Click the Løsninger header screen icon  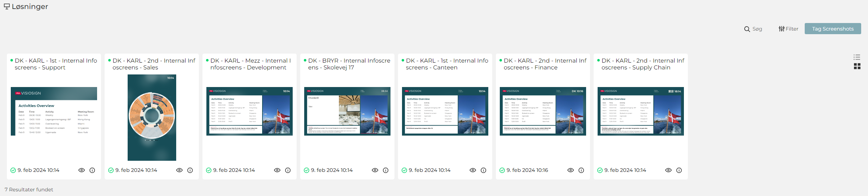[7, 6]
